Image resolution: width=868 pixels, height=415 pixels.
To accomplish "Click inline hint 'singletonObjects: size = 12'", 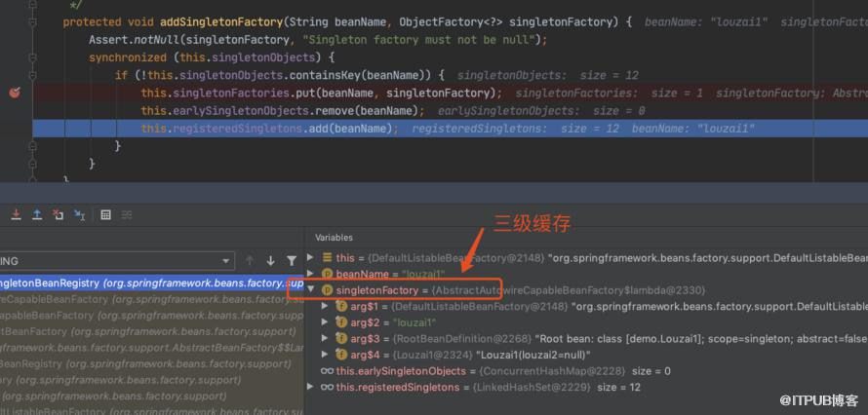I will click(x=547, y=75).
